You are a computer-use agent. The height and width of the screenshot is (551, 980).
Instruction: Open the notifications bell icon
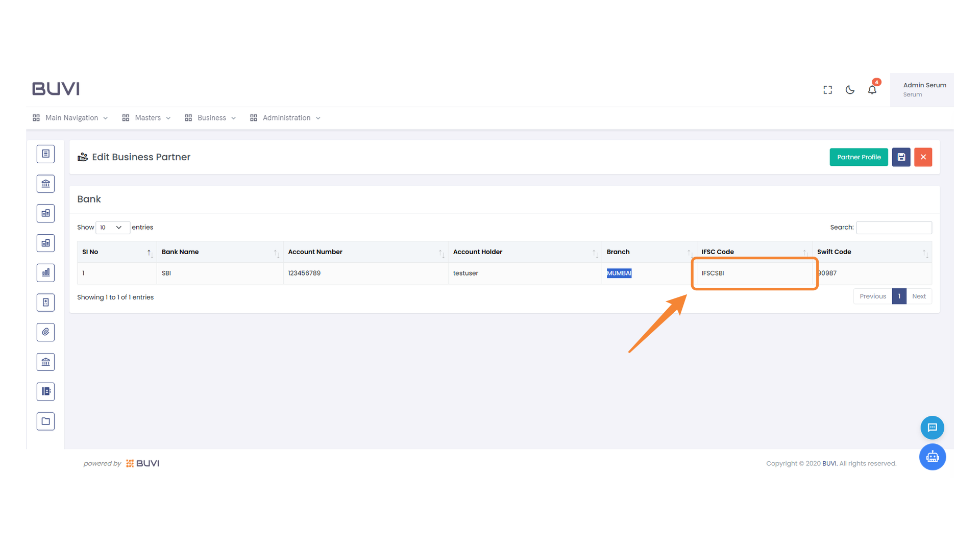click(x=872, y=90)
